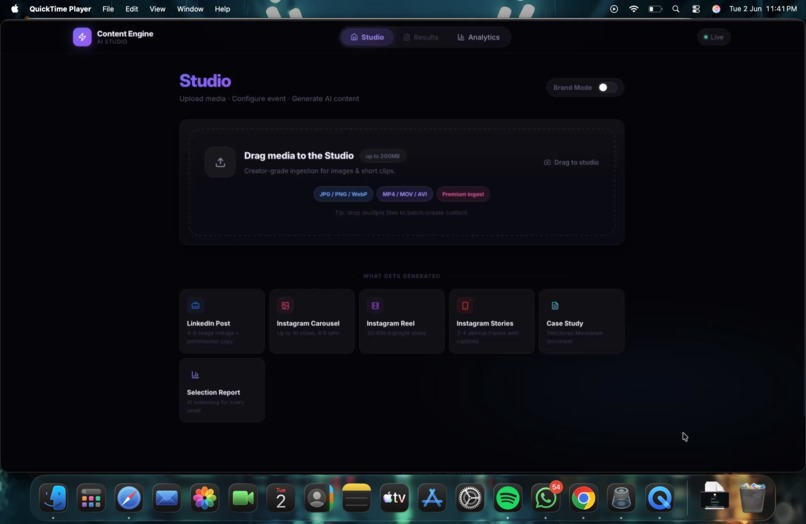Viewport: 806px width, 524px height.
Task: Open the Apple menu
Action: (x=14, y=9)
